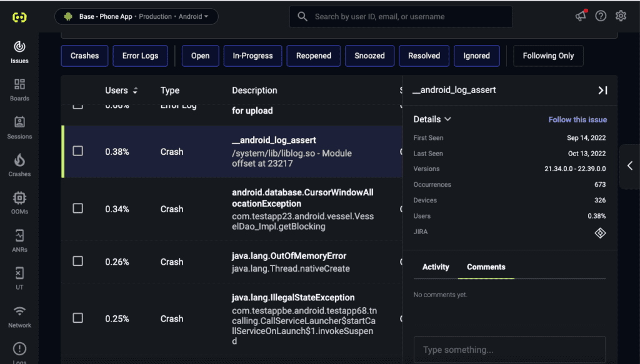640x364 pixels.
Task: Click the Type column header
Action: [x=170, y=91]
